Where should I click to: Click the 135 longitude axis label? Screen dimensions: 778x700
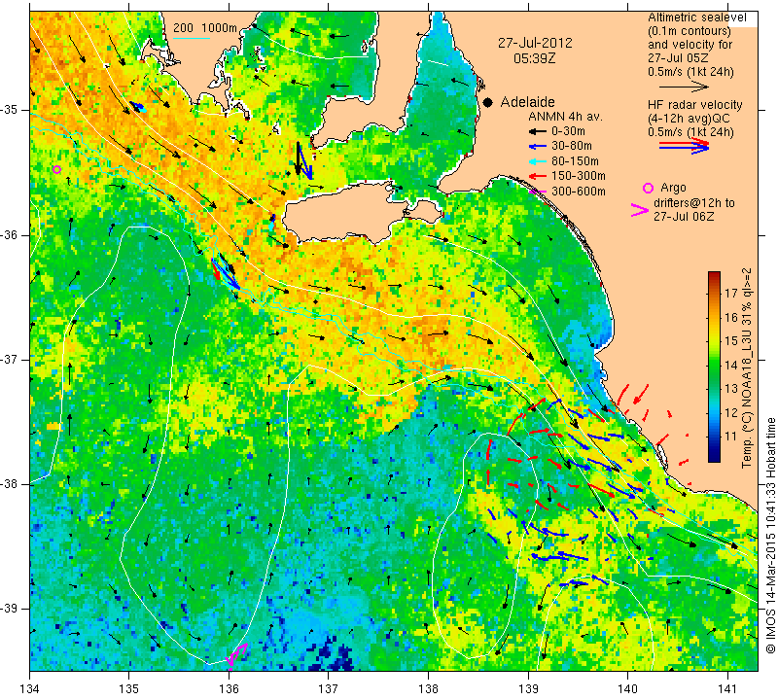pyautogui.click(x=129, y=689)
